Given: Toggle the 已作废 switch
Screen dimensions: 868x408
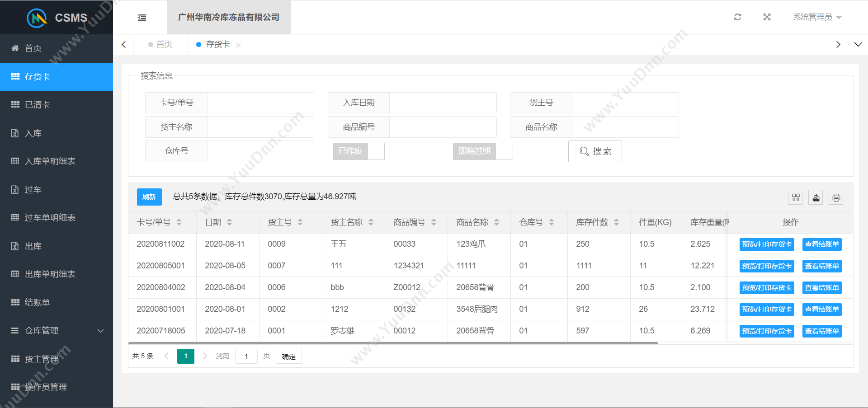Looking at the screenshot, I should [x=359, y=151].
